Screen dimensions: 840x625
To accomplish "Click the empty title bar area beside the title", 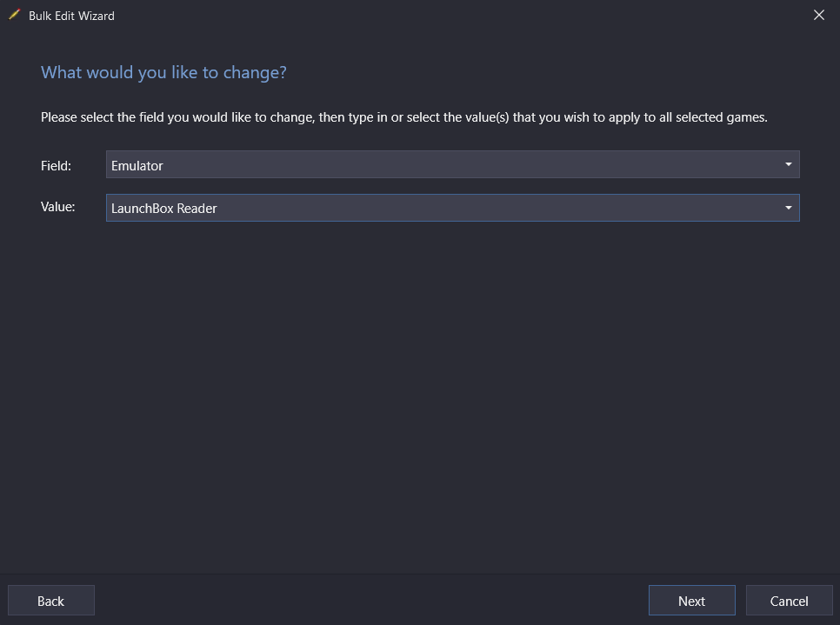I will point(461,15).
